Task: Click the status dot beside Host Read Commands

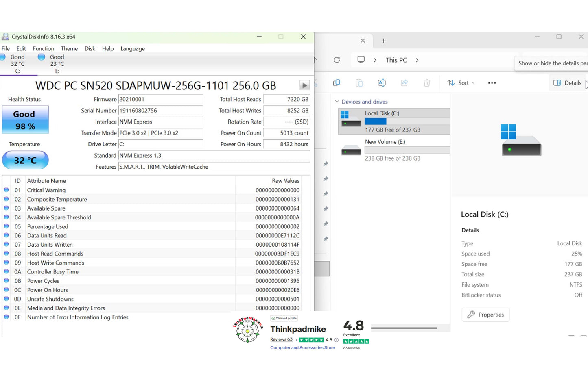Action: (x=6, y=254)
